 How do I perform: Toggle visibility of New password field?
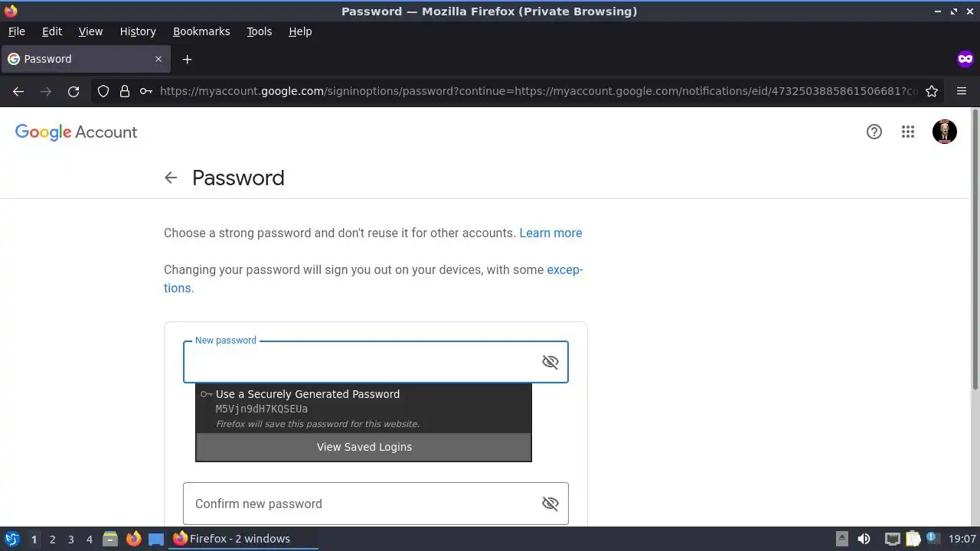point(550,362)
